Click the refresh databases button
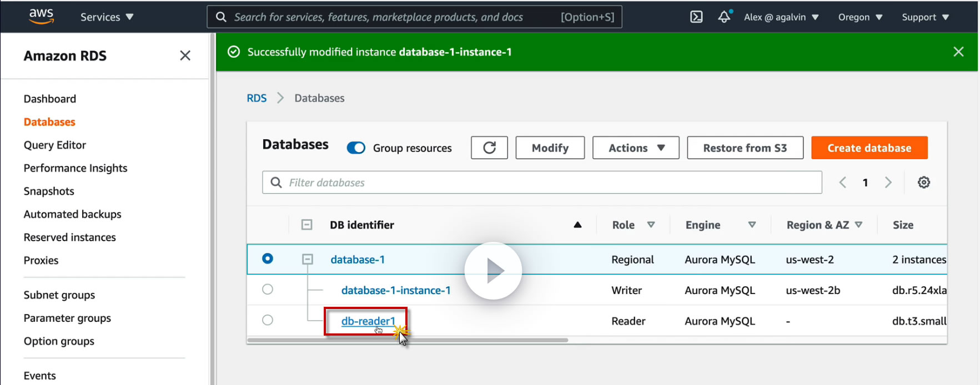Screen dimensions: 980x385 [x=489, y=148]
